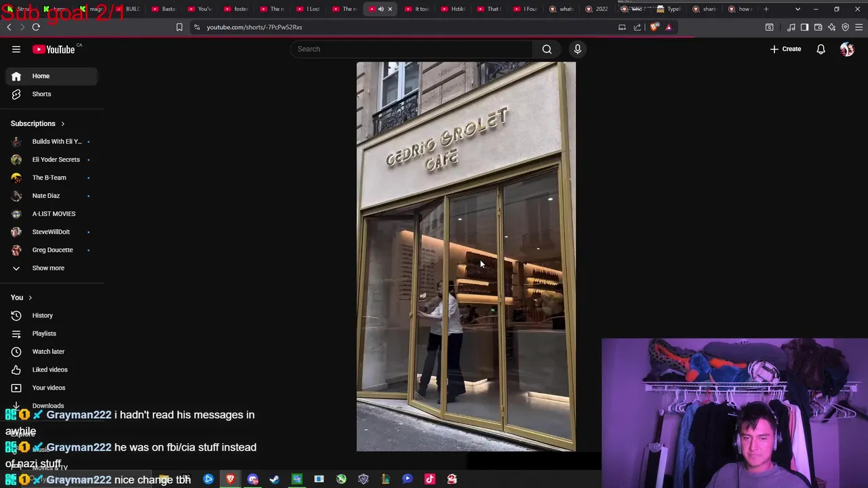
Task: Open Liked videos in sidebar
Action: (x=52, y=369)
